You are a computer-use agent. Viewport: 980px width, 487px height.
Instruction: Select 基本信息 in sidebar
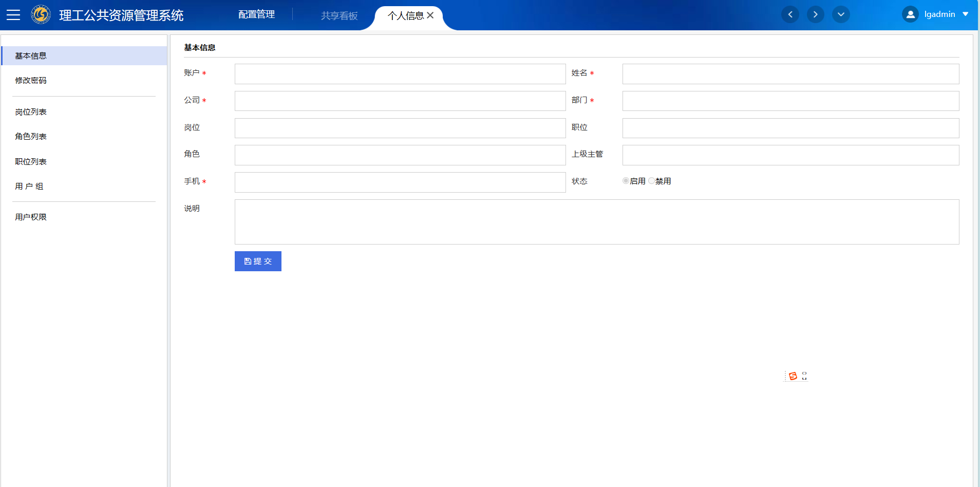(84, 55)
